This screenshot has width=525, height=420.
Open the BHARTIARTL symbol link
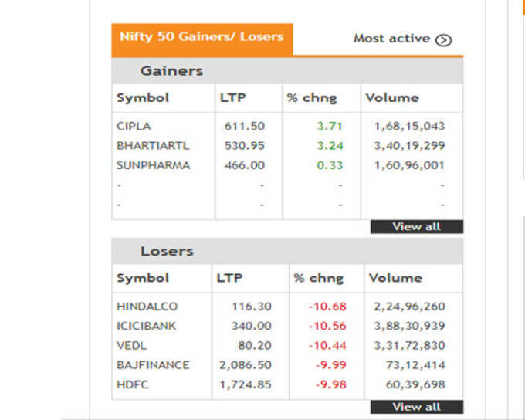[x=153, y=146]
